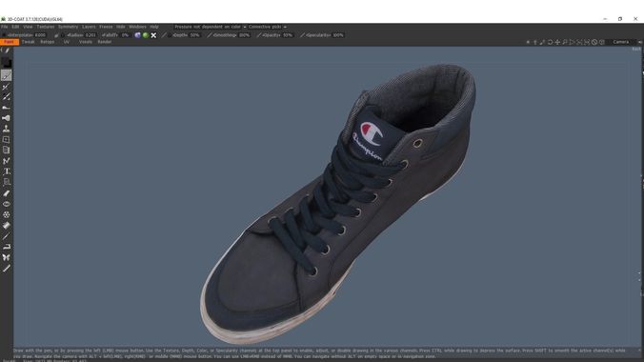Toggle the Depth channel pen icon
The image size is (644, 362).
(164, 35)
